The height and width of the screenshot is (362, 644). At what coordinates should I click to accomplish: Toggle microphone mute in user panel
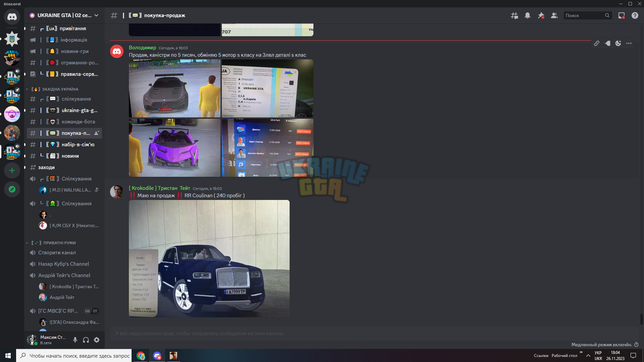click(75, 340)
